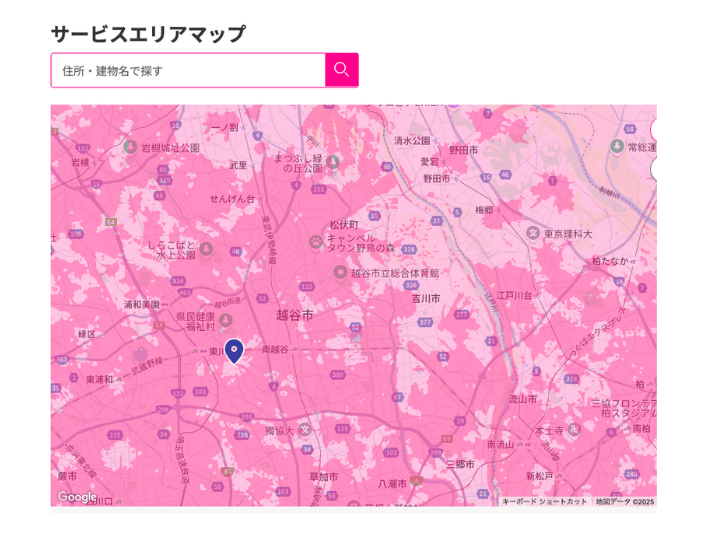This screenshot has width=710, height=533.
Task: Click the 本土寺 temple icon
Action: [574, 429]
